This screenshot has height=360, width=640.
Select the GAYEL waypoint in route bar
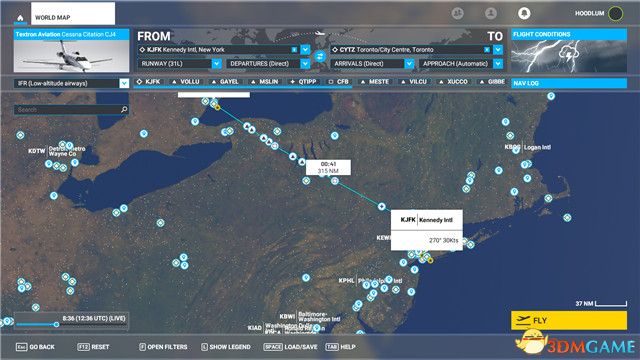[225, 82]
